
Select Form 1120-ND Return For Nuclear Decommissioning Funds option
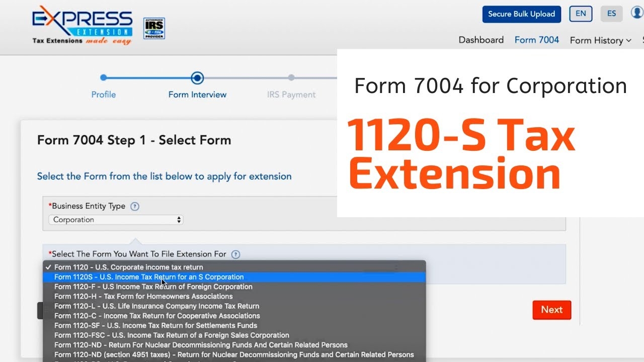tap(234, 345)
